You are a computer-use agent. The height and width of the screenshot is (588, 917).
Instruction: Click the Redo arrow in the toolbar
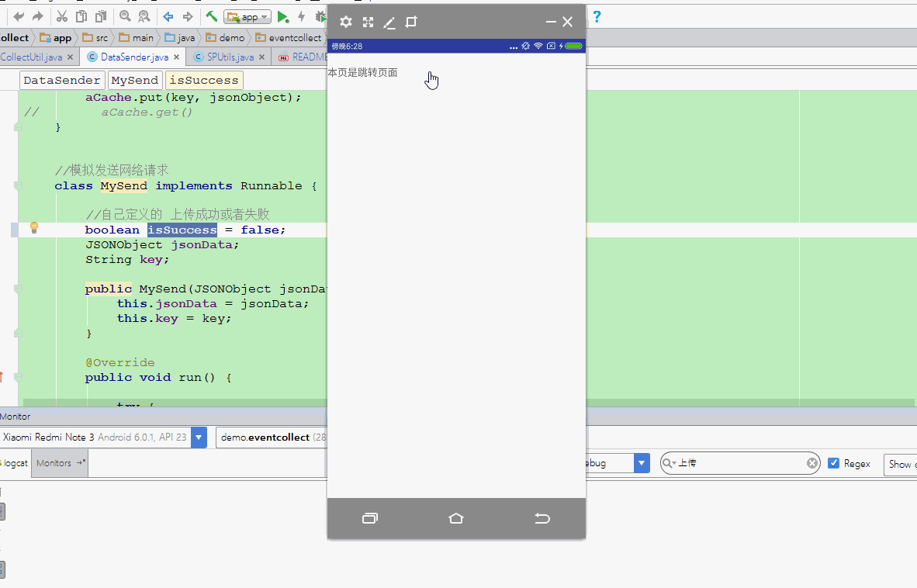[38, 17]
